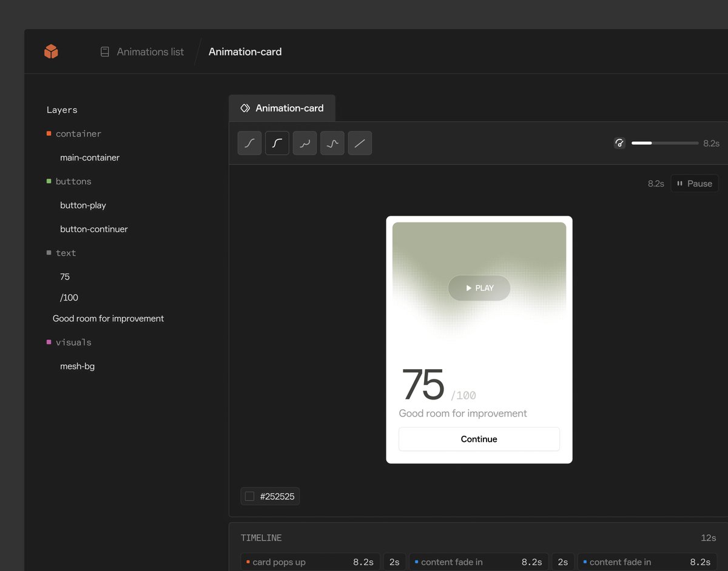Click the orange cube app logo
This screenshot has width=728, height=571.
coord(51,51)
